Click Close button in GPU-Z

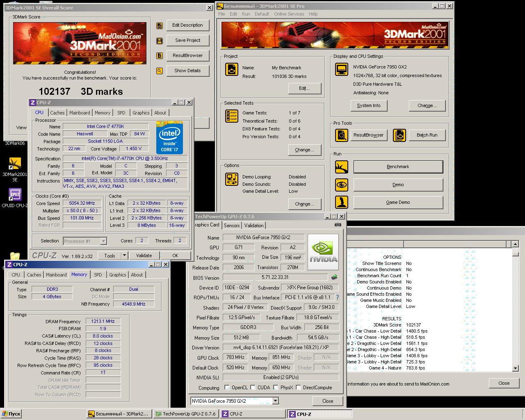tap(328, 401)
